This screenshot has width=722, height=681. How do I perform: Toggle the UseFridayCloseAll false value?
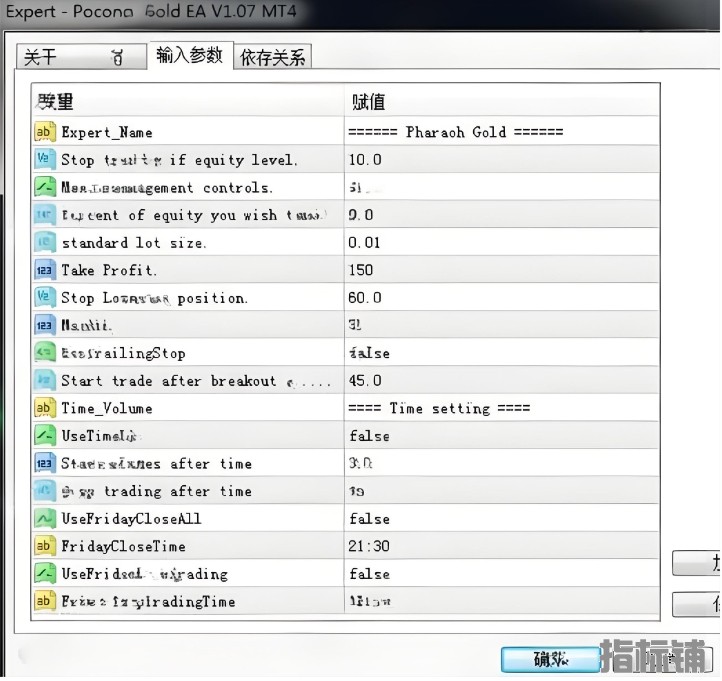[x=369, y=519]
